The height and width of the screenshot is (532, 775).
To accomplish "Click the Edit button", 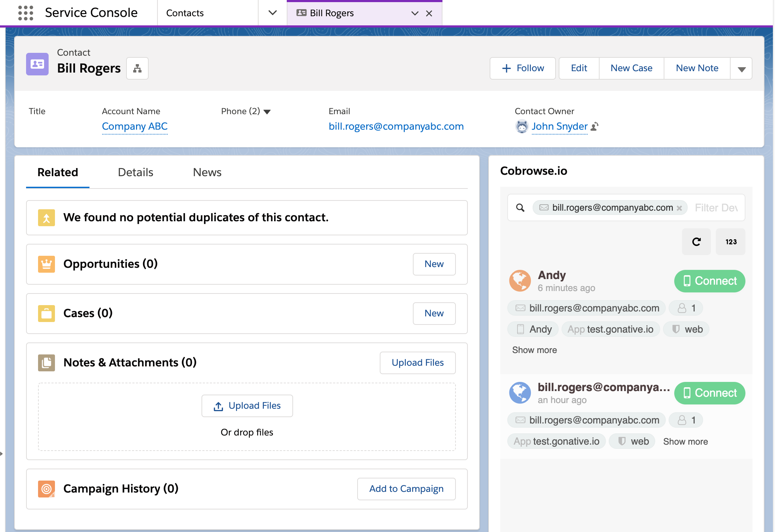I will pyautogui.click(x=579, y=68).
